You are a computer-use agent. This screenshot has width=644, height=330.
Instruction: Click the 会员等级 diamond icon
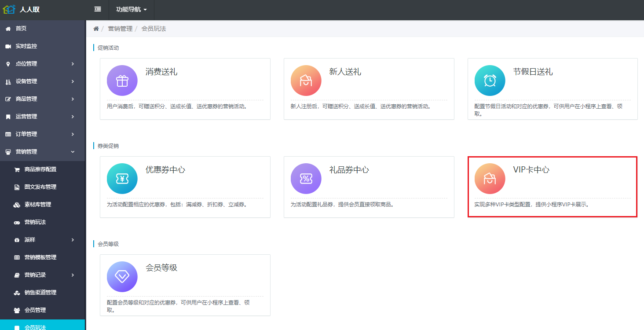[x=122, y=277]
